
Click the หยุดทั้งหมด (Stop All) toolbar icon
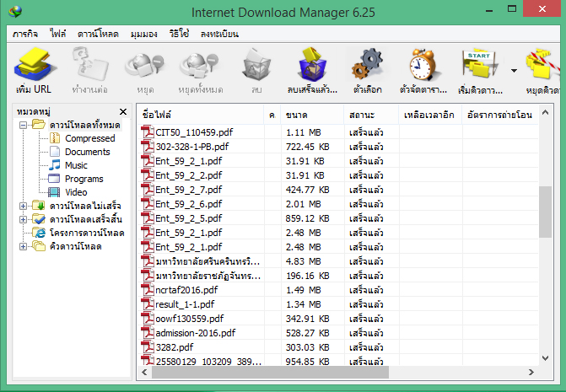(x=200, y=66)
